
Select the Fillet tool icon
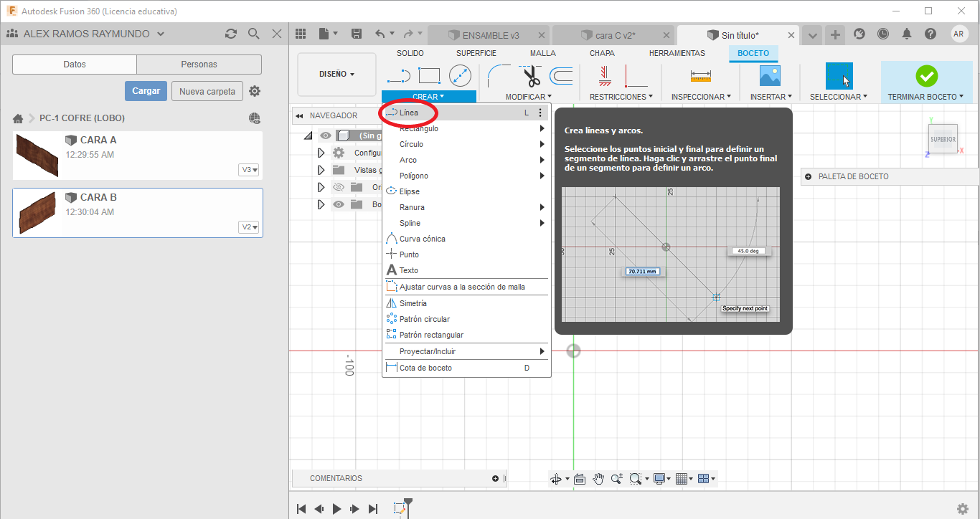498,75
